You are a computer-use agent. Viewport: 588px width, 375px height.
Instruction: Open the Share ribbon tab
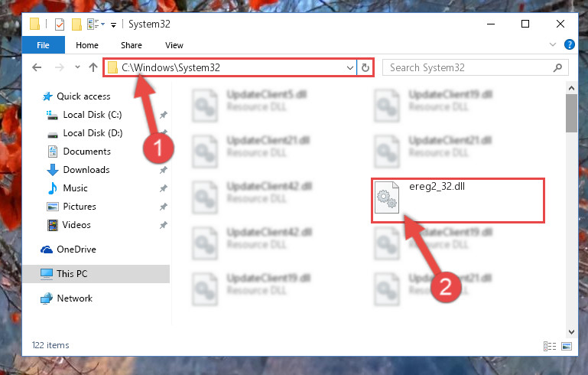(132, 45)
